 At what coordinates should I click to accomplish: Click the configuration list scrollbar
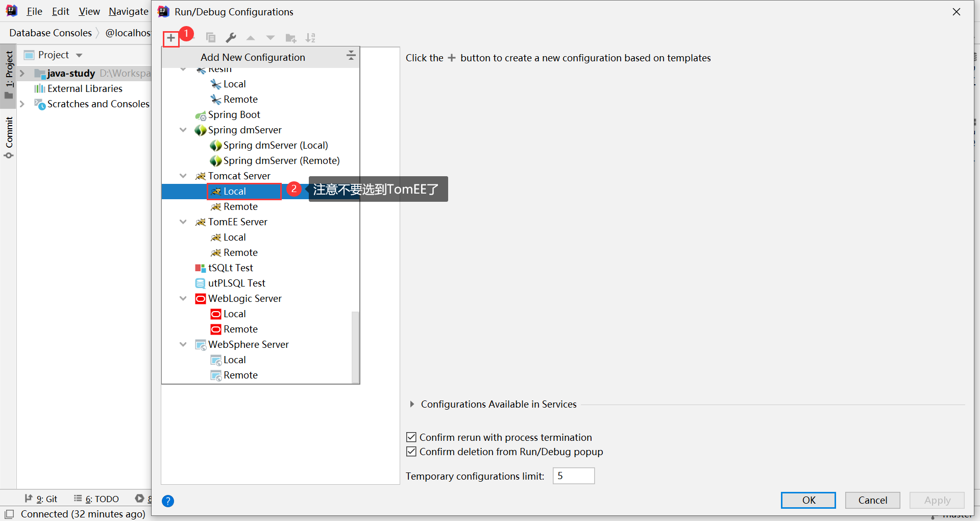355,347
